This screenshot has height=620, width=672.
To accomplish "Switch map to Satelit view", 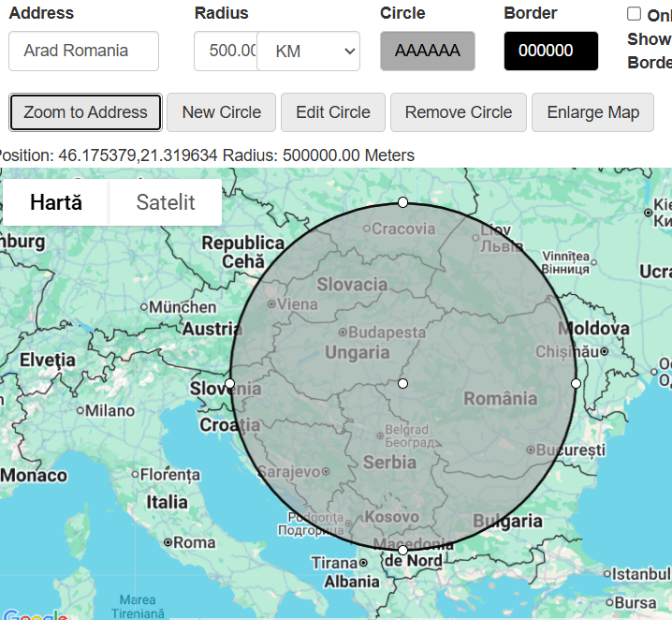I will pyautogui.click(x=166, y=202).
